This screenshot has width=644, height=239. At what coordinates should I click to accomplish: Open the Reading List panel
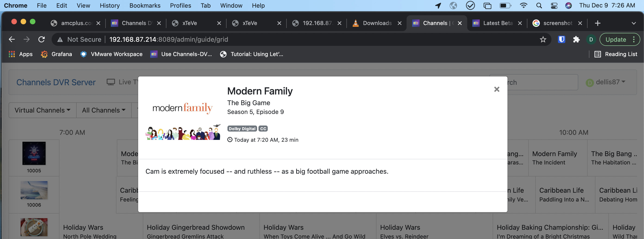(616, 54)
